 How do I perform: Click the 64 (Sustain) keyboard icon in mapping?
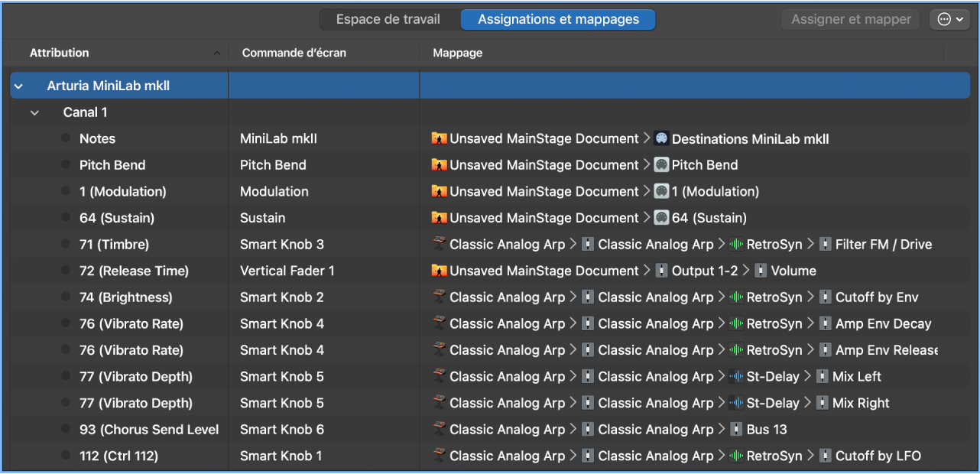point(660,217)
